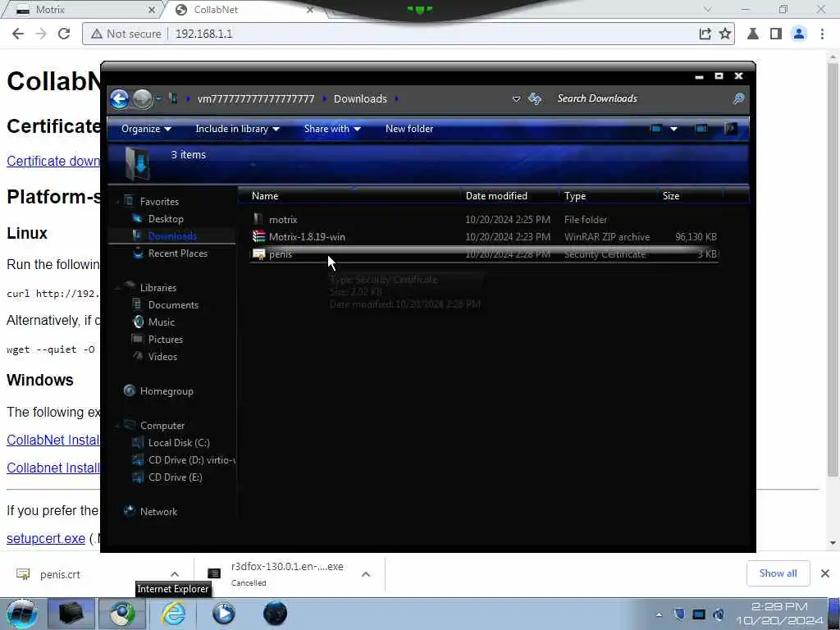Switch to the Motrix tab
Screen dimensions: 840x630
point(80,10)
